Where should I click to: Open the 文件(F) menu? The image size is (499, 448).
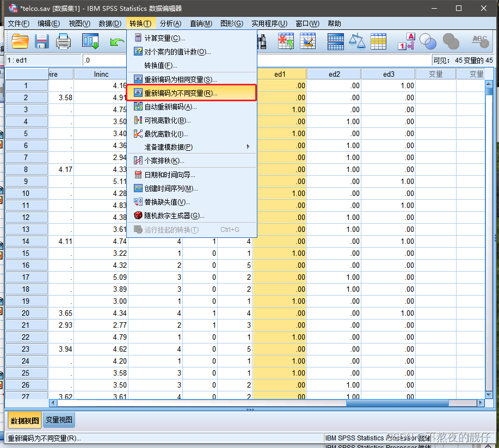point(19,23)
